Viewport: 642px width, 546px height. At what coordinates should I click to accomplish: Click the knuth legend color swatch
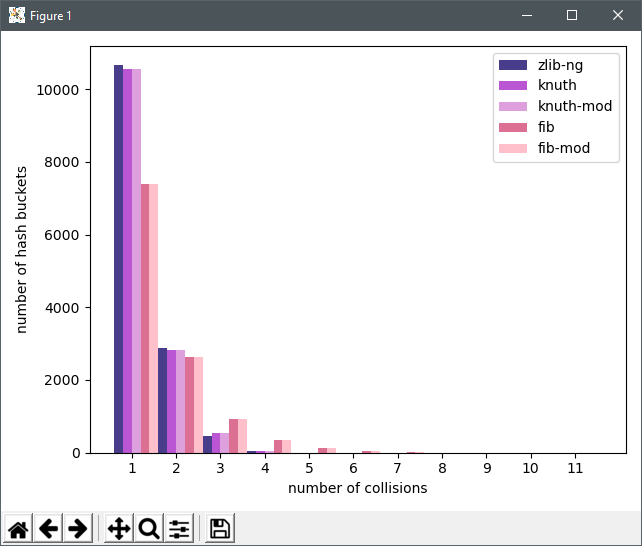coord(513,86)
